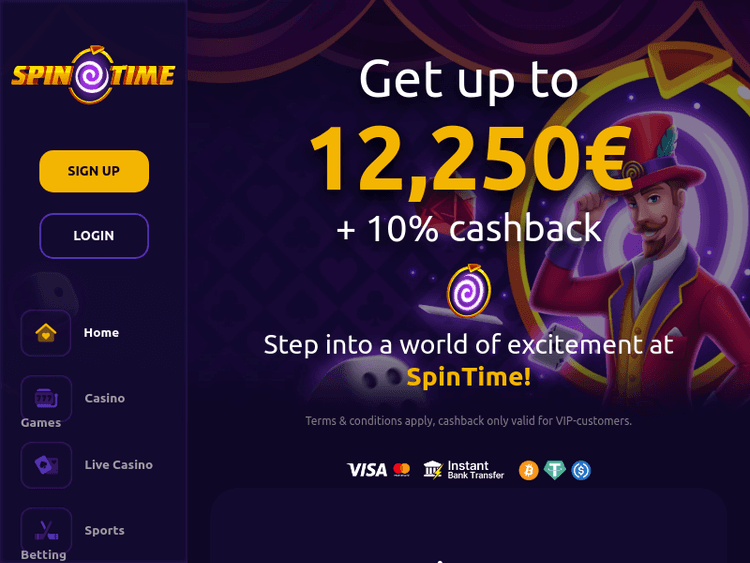Choose the Bitcoin payment icon
Image resolution: width=750 pixels, height=563 pixels.
pos(529,470)
